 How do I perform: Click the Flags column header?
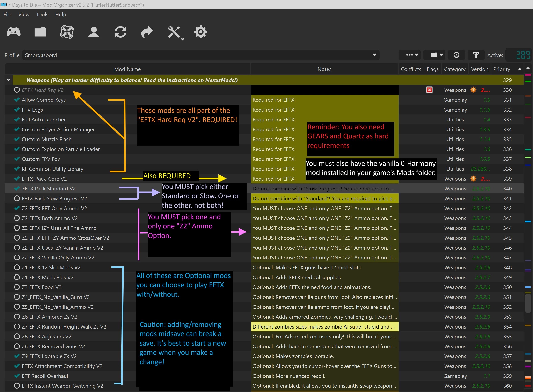432,69
